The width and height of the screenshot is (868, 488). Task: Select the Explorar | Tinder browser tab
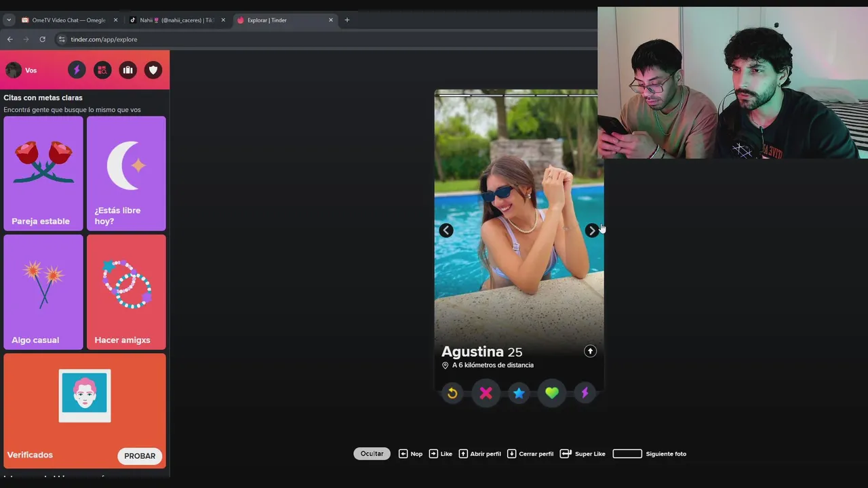tap(285, 20)
